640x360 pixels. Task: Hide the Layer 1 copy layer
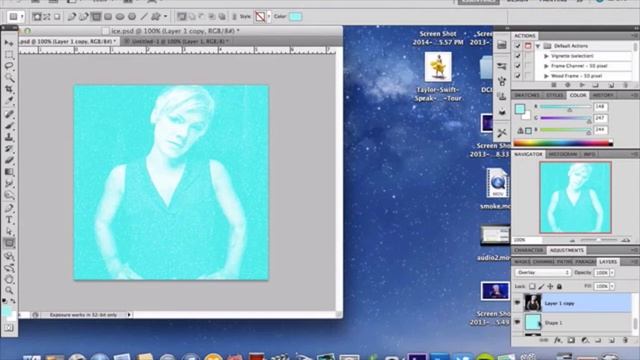click(x=517, y=303)
